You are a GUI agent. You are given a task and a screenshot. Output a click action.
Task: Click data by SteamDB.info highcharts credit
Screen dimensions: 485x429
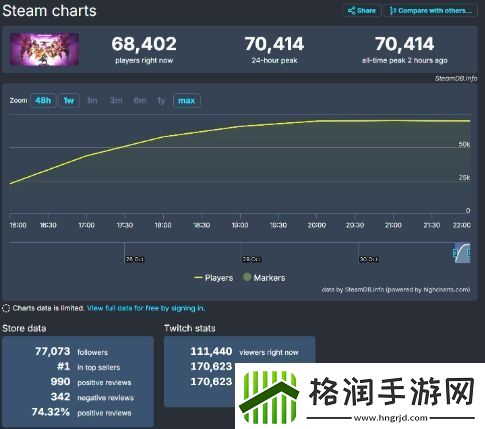(x=396, y=290)
